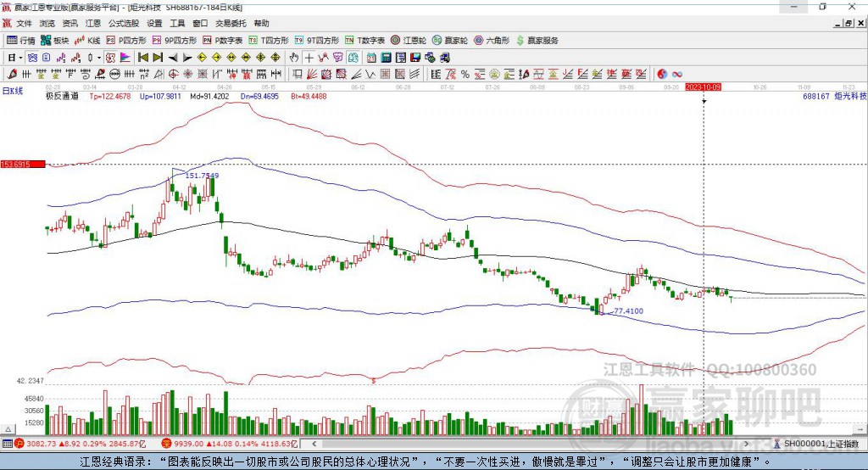
Task: Open 赢家服务 service page
Action: coord(537,41)
